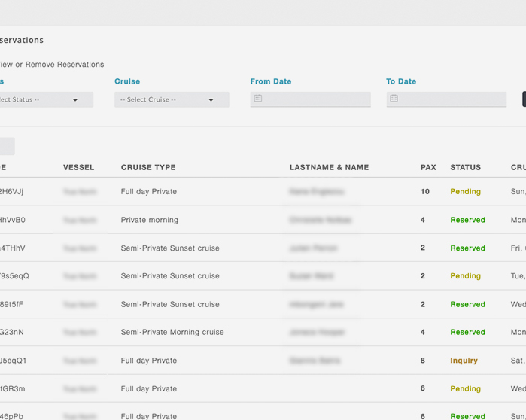Select the Semi-Private Morning cruise row
Image resolution: width=526 pixels, height=420 pixels.
(172, 332)
